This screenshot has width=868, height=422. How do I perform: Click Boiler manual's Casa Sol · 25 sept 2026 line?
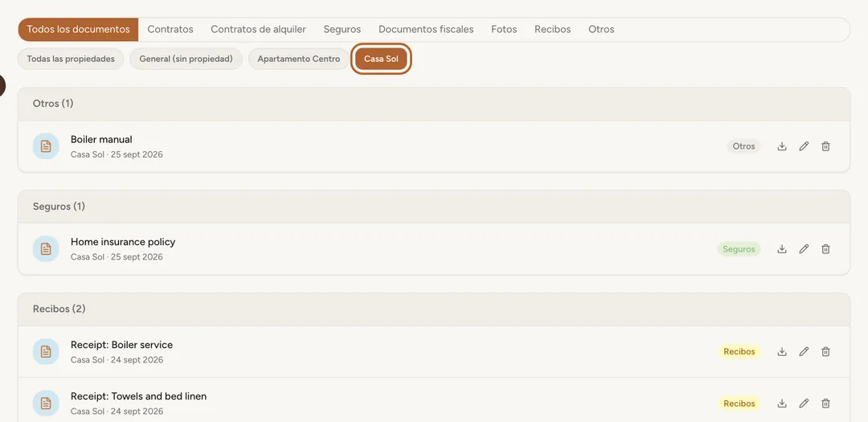117,154
